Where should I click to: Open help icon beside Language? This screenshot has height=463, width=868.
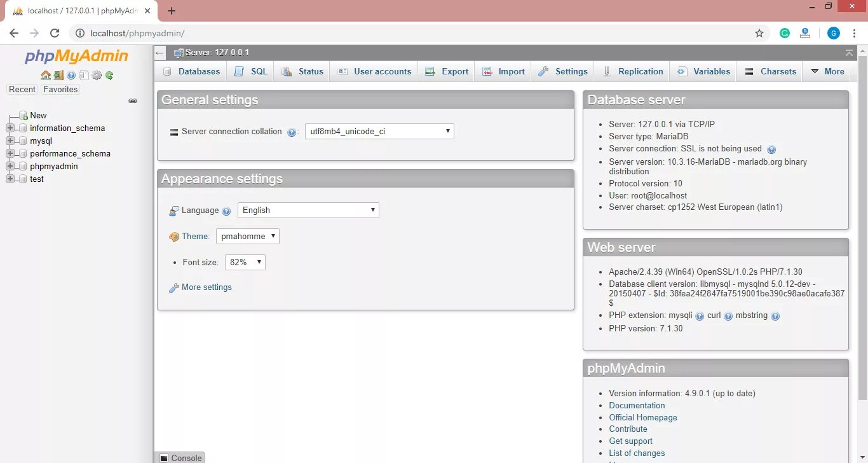coord(226,211)
